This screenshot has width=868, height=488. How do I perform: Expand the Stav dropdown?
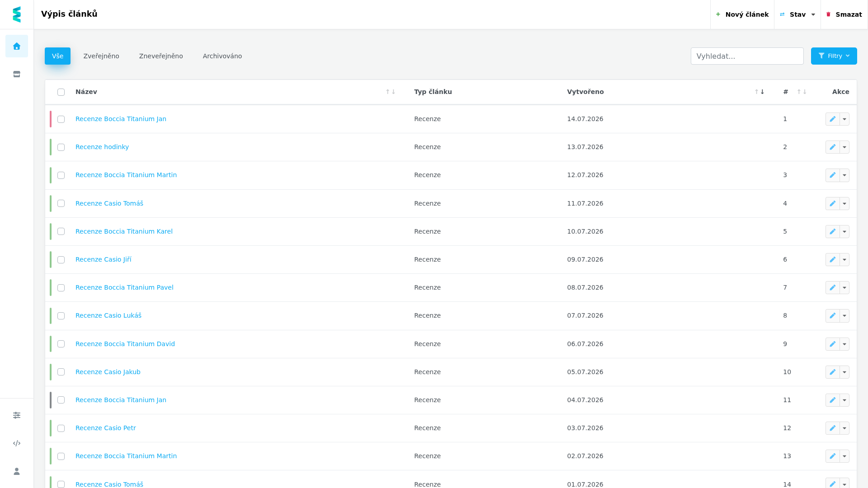[x=797, y=14]
